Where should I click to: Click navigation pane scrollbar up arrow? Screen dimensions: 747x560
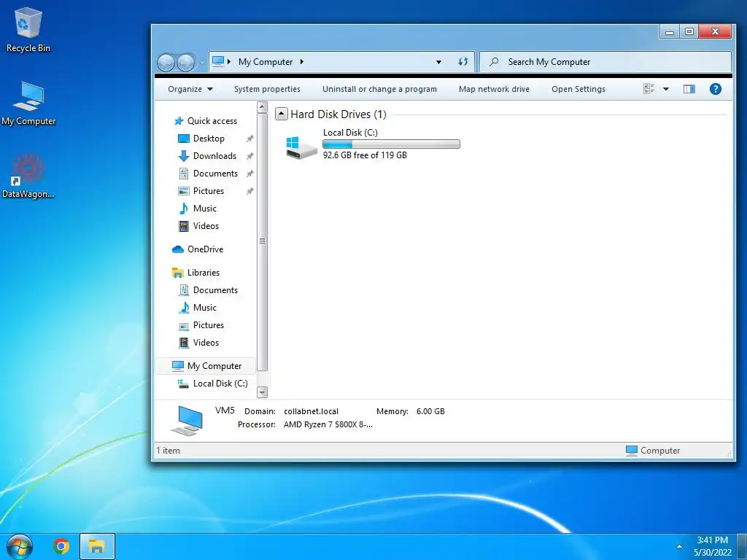tap(262, 107)
